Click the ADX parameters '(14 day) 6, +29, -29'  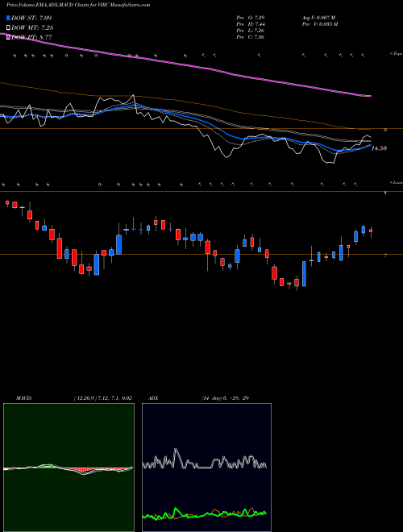(225, 398)
